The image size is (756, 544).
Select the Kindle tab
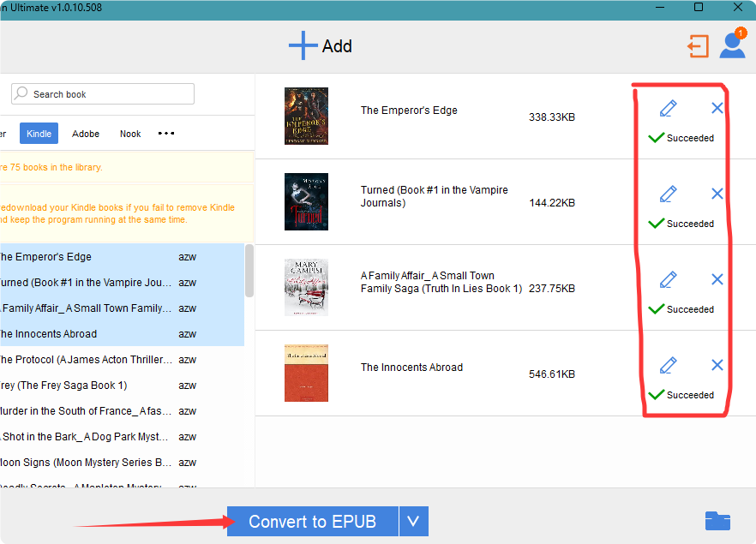tap(39, 134)
